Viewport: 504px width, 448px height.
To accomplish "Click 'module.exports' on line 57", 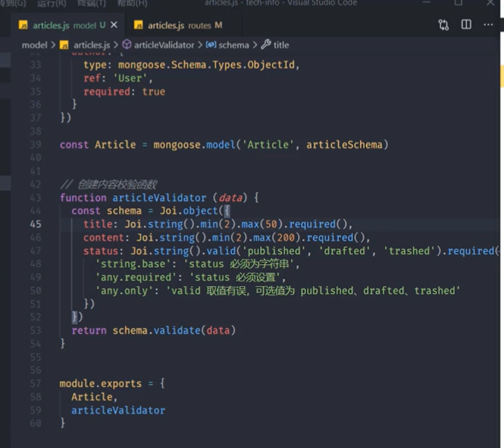I will click(x=100, y=383).
